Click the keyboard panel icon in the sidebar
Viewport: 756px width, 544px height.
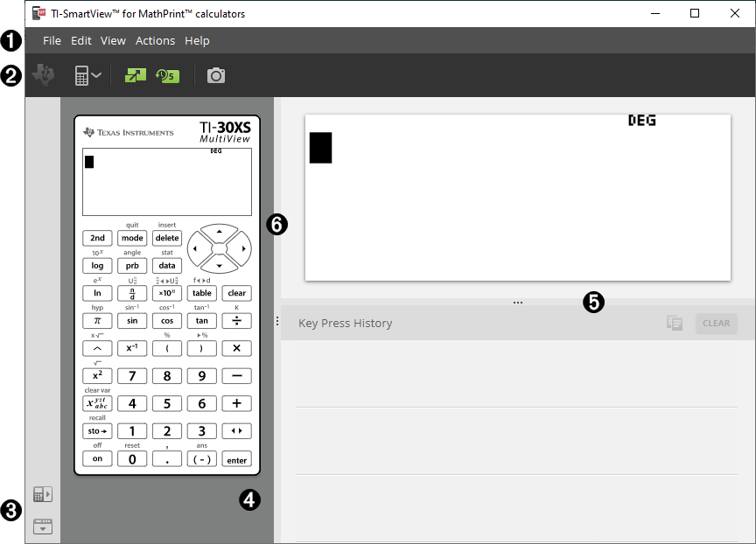point(42,526)
